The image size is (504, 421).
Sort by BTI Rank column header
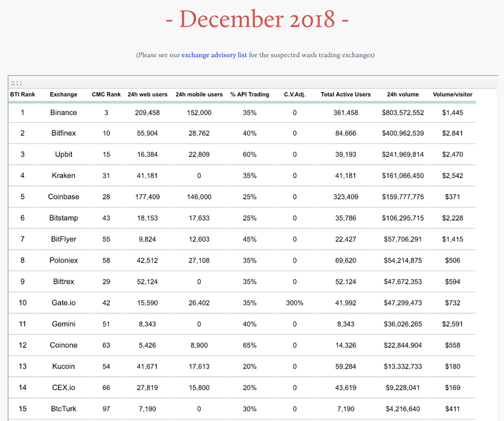click(22, 95)
